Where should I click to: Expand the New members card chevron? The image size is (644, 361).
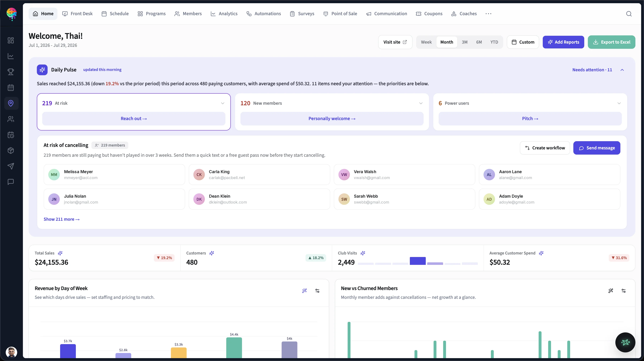[421, 103]
